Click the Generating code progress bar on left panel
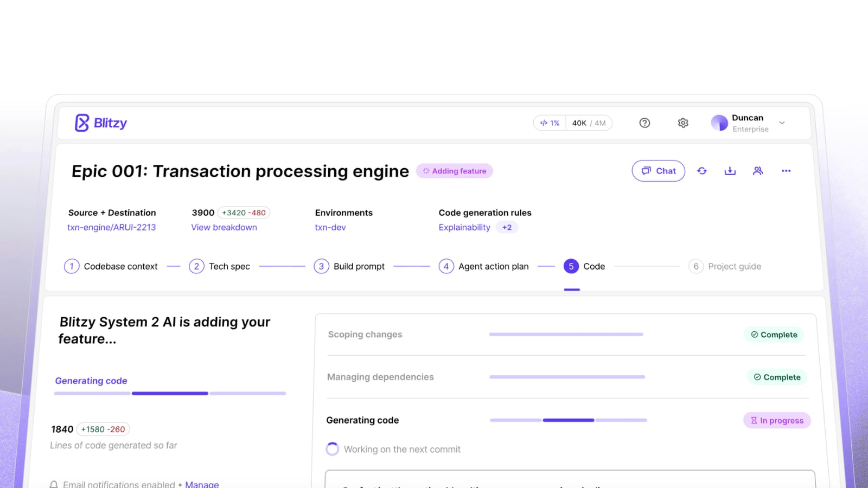Viewport: 868px width, 488px height. 170,393
